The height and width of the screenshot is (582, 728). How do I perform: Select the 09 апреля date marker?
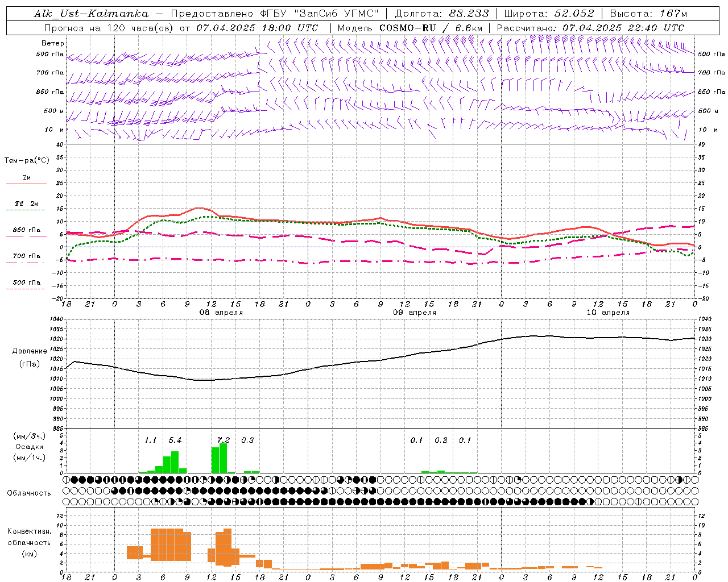415,313
